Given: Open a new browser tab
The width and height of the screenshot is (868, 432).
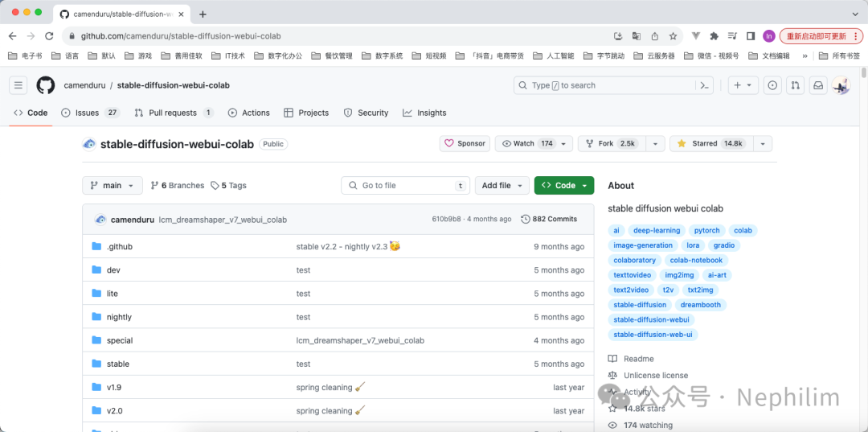Looking at the screenshot, I should pyautogui.click(x=203, y=14).
